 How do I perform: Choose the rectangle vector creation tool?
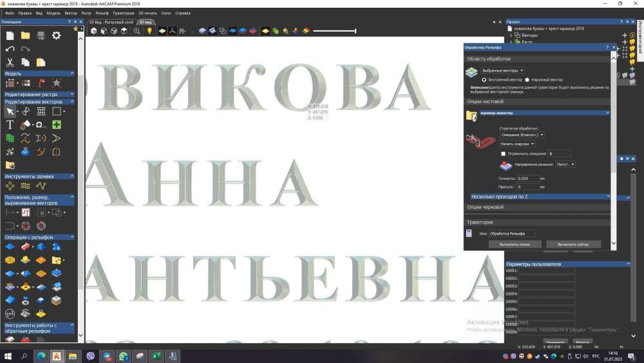tap(56, 112)
